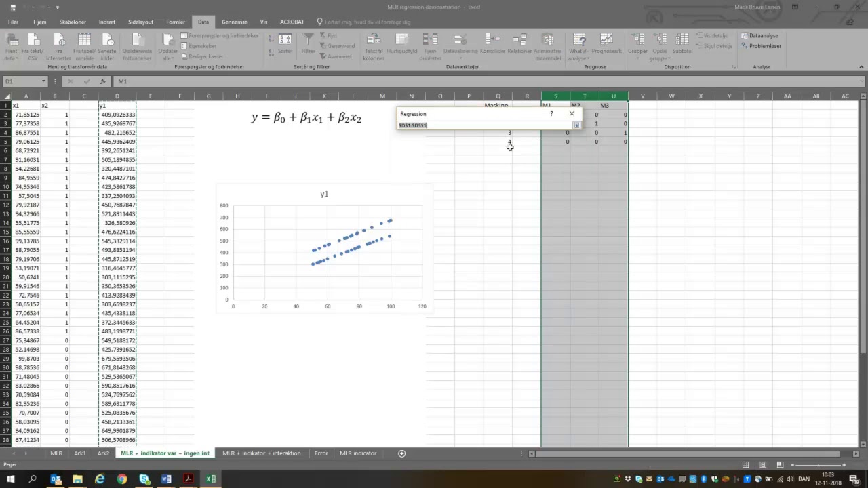Switch to the Indsæt tab
868x488 pixels.
tap(107, 22)
